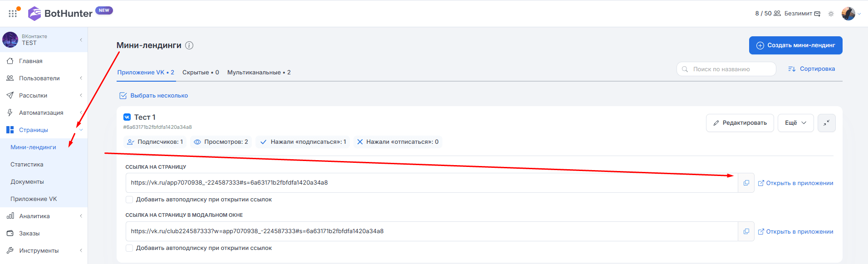The height and width of the screenshot is (264, 868).
Task: Enable autosubscribe under the modal window link
Action: pos(129,248)
